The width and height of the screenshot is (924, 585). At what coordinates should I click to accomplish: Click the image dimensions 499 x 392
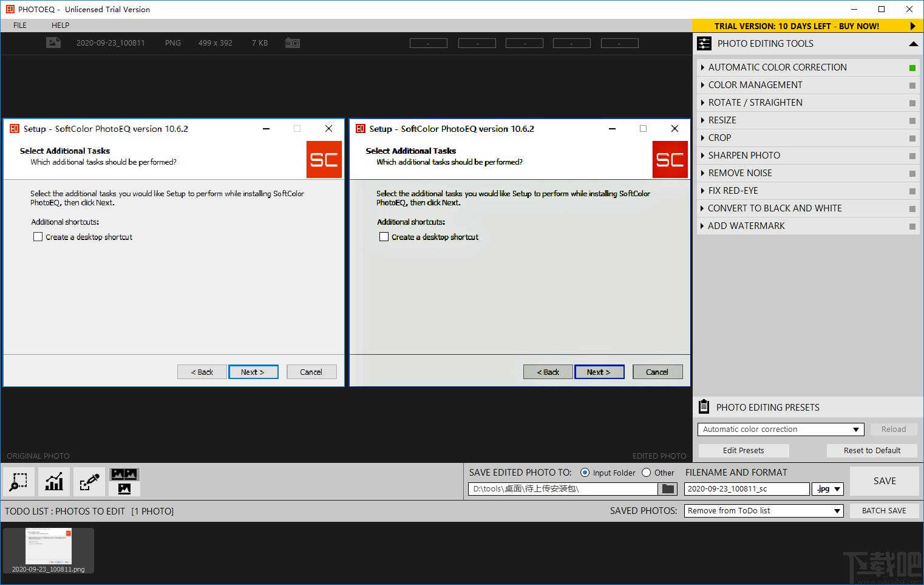(x=216, y=43)
